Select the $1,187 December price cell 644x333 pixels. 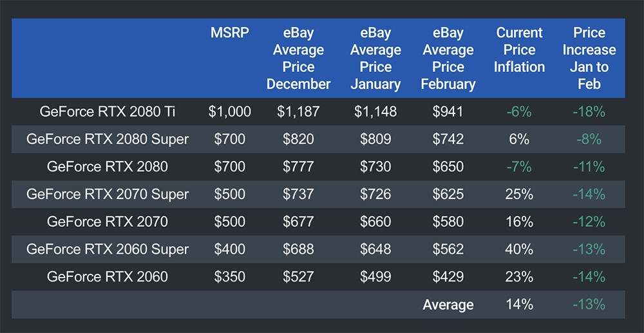pyautogui.click(x=298, y=112)
